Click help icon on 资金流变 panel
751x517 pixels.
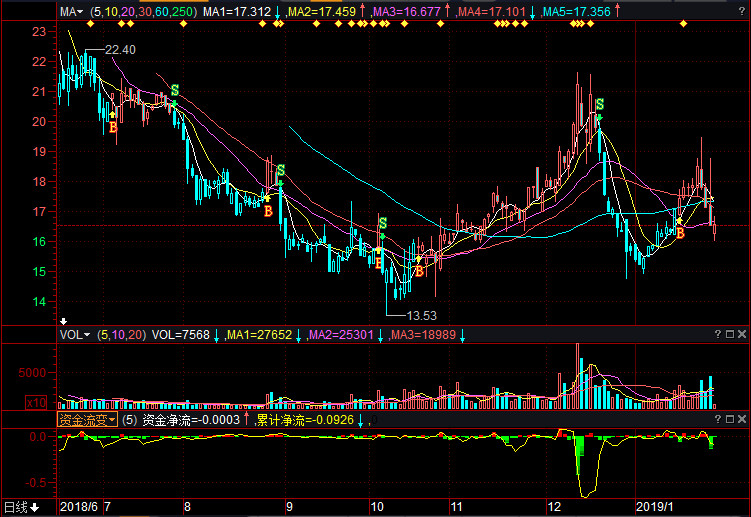pyautogui.click(x=717, y=420)
